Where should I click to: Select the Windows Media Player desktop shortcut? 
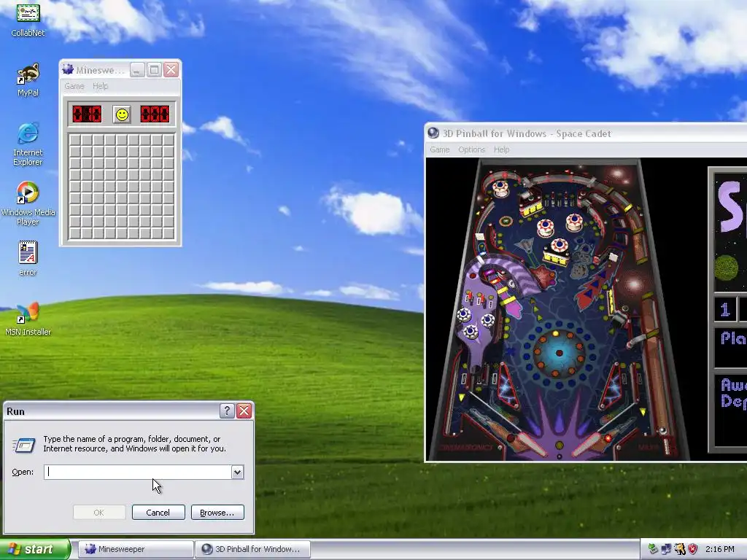pyautogui.click(x=28, y=204)
